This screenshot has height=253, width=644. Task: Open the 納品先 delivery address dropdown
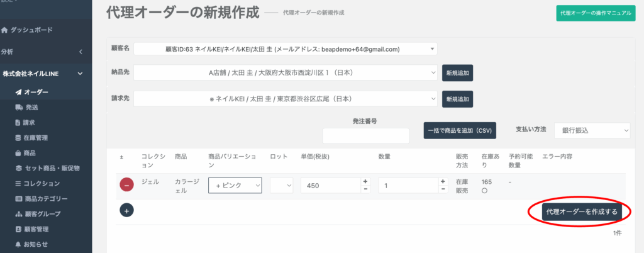point(285,73)
